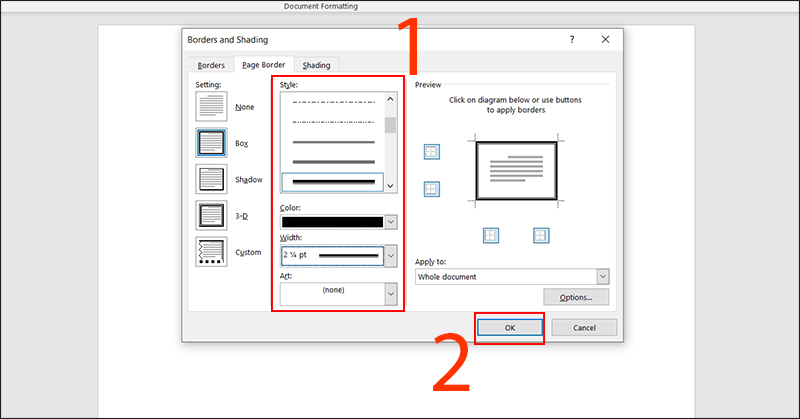Open the Options... button
The image size is (800, 419).
click(576, 297)
